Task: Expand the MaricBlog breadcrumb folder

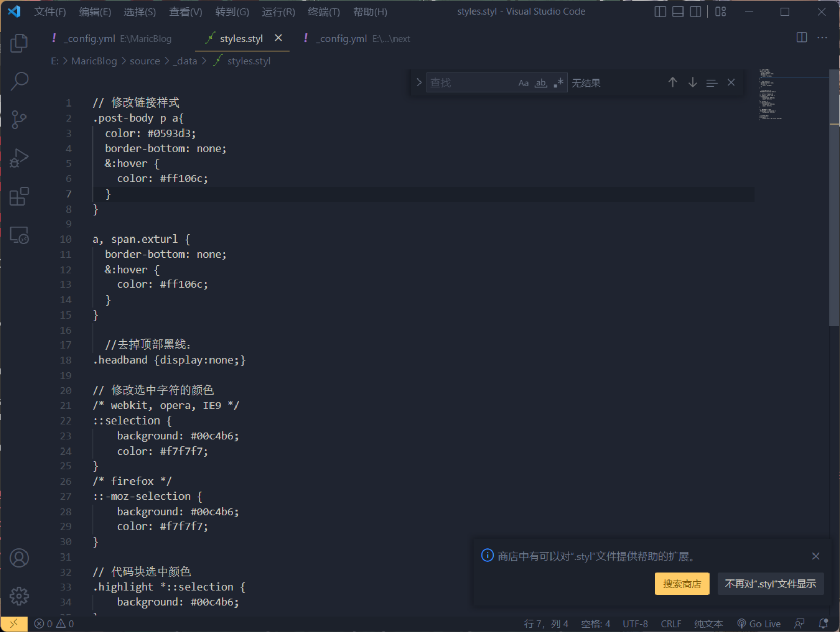Action: tap(94, 61)
